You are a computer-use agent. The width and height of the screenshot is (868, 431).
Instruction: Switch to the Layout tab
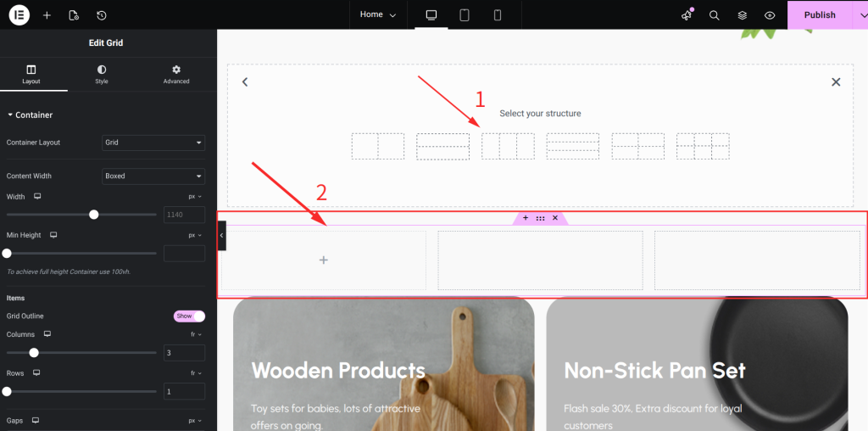pos(31,74)
